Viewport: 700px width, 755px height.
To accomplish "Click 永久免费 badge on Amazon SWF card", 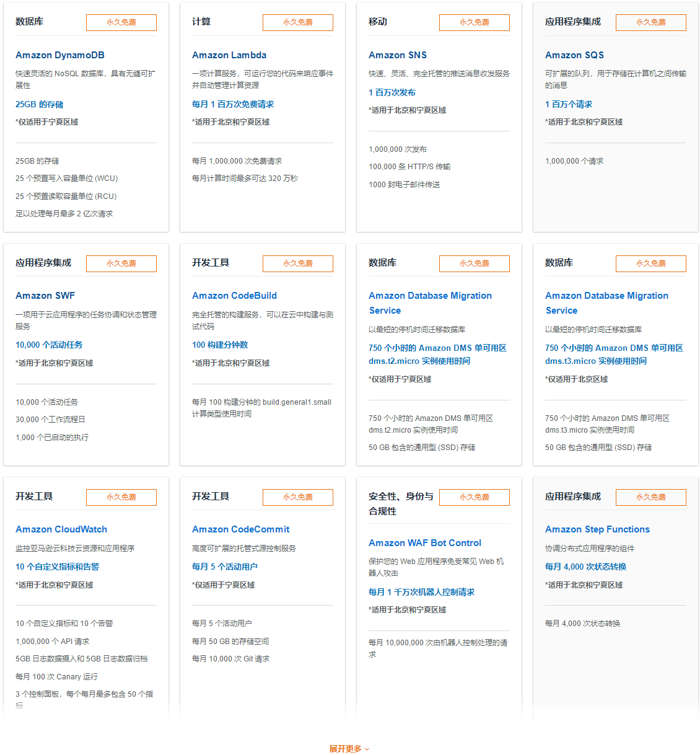I will tap(121, 263).
